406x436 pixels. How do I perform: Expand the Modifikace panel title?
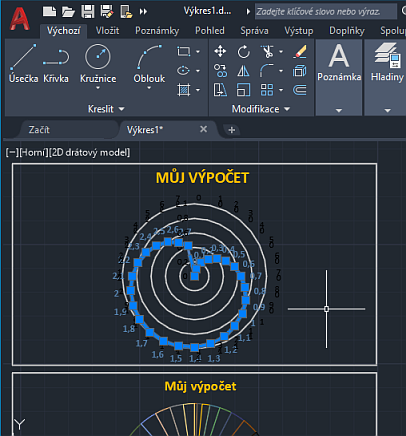(261, 109)
